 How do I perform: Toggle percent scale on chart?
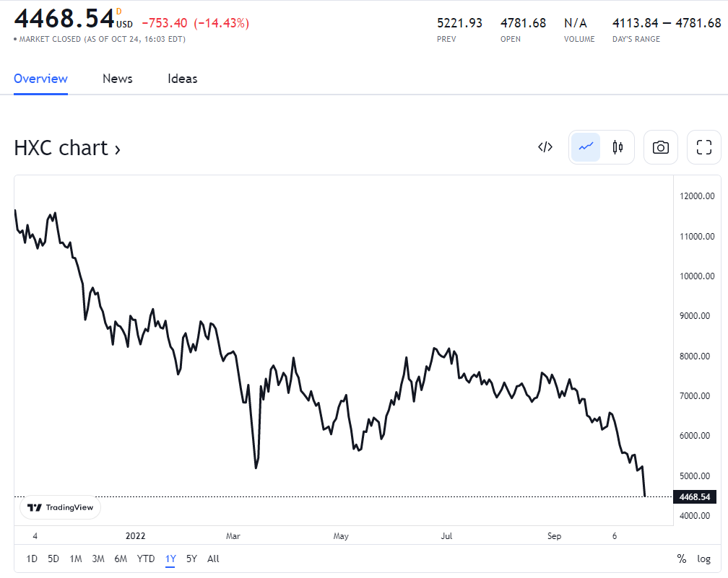(x=681, y=559)
